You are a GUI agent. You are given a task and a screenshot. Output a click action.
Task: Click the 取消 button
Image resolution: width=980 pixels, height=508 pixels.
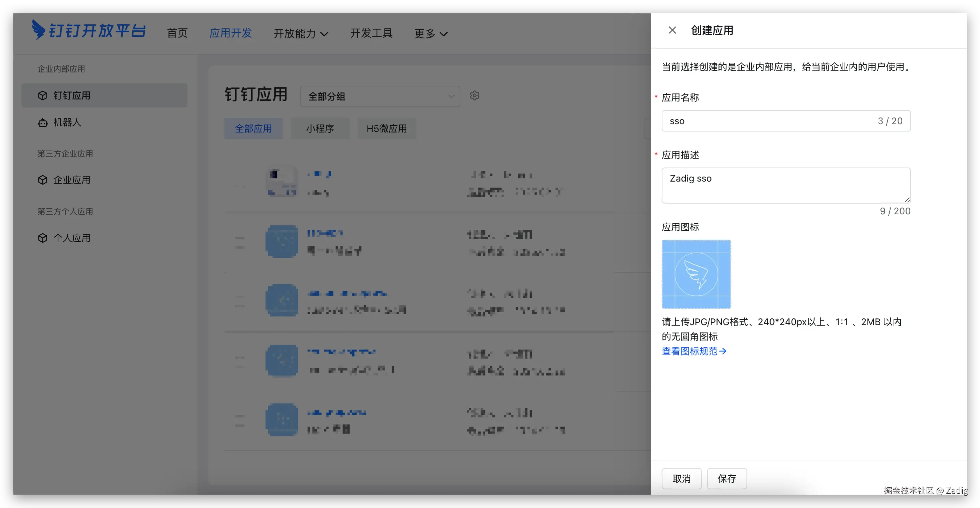point(681,479)
